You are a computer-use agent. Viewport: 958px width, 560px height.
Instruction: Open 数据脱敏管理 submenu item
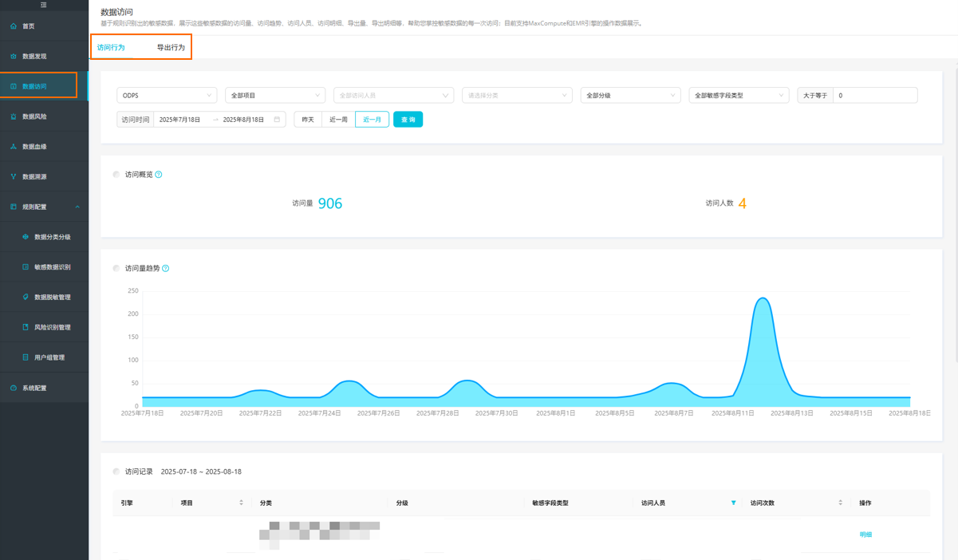44,297
